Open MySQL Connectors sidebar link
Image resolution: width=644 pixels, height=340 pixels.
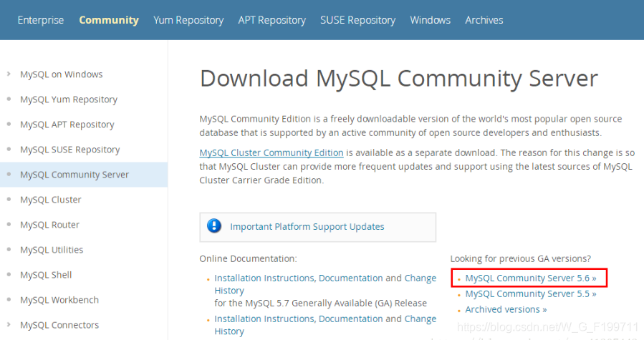click(59, 325)
